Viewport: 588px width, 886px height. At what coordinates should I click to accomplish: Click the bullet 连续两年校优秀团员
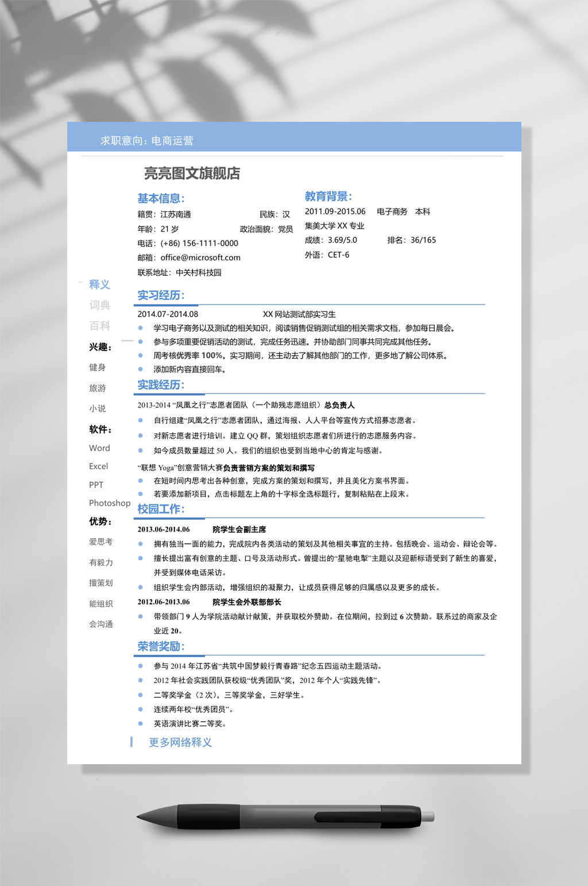[x=193, y=709]
